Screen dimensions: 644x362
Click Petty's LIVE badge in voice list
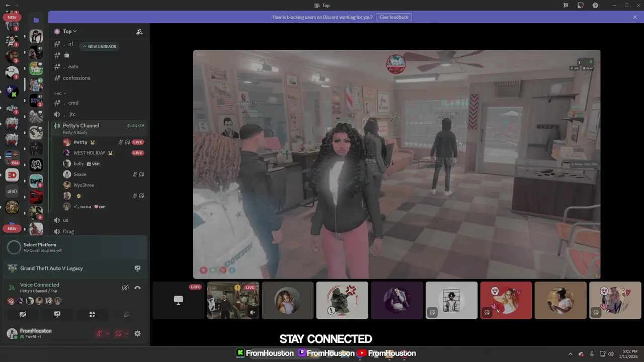(137, 142)
